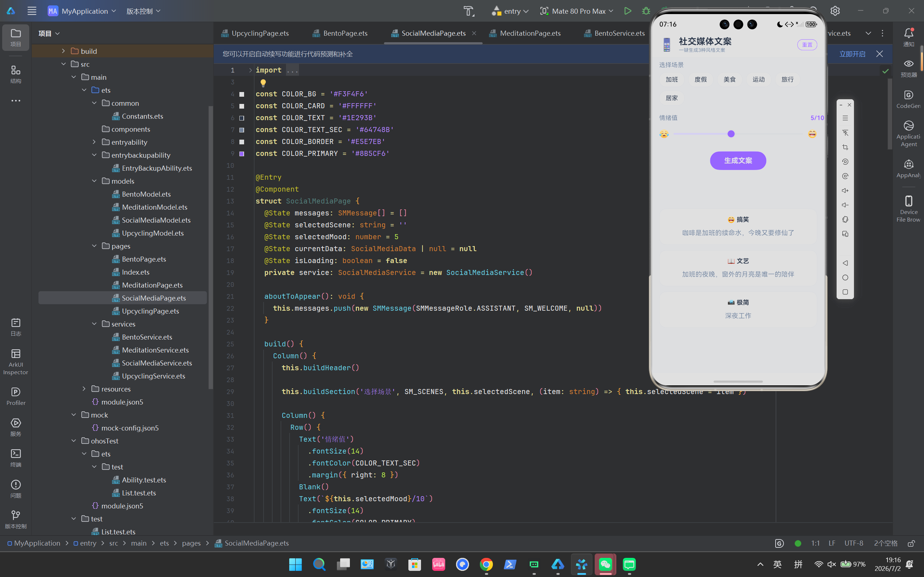
Task: Open the hamburger main menu
Action: [x=32, y=11]
